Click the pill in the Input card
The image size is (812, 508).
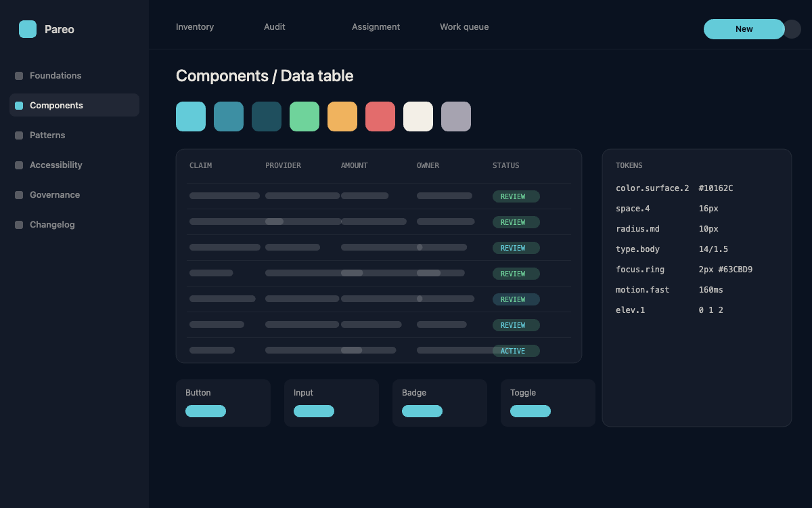coord(314,411)
